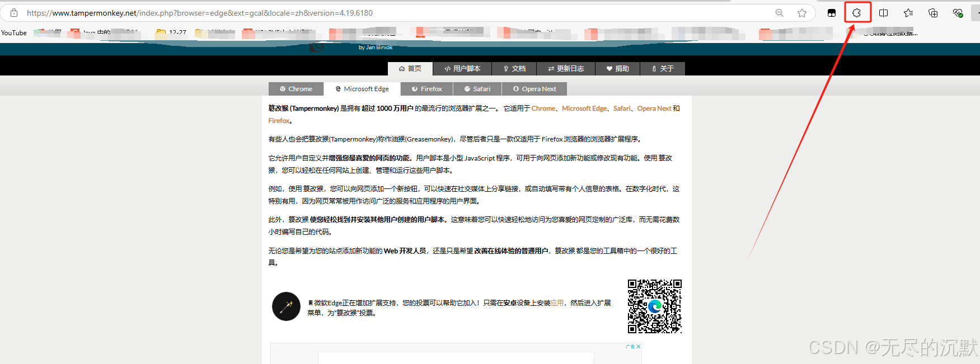Click the magic wand app icon

(x=286, y=306)
